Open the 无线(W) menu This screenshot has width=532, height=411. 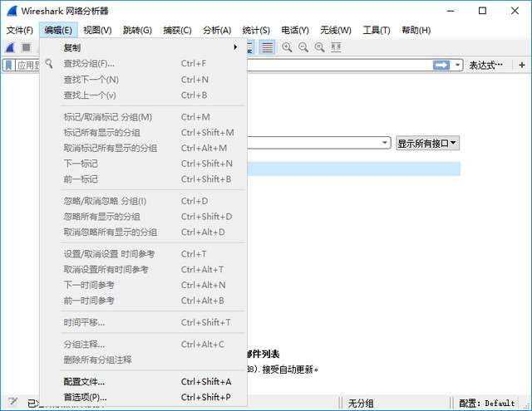pyautogui.click(x=336, y=30)
